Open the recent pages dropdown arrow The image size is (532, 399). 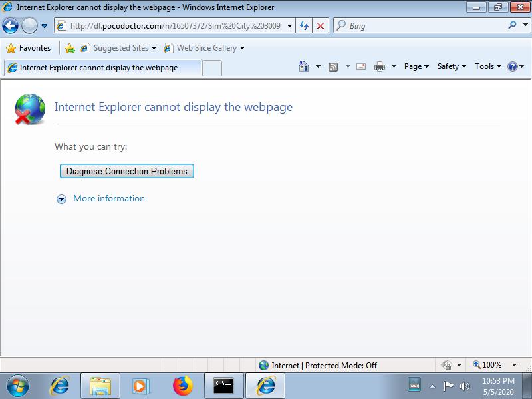click(44, 26)
